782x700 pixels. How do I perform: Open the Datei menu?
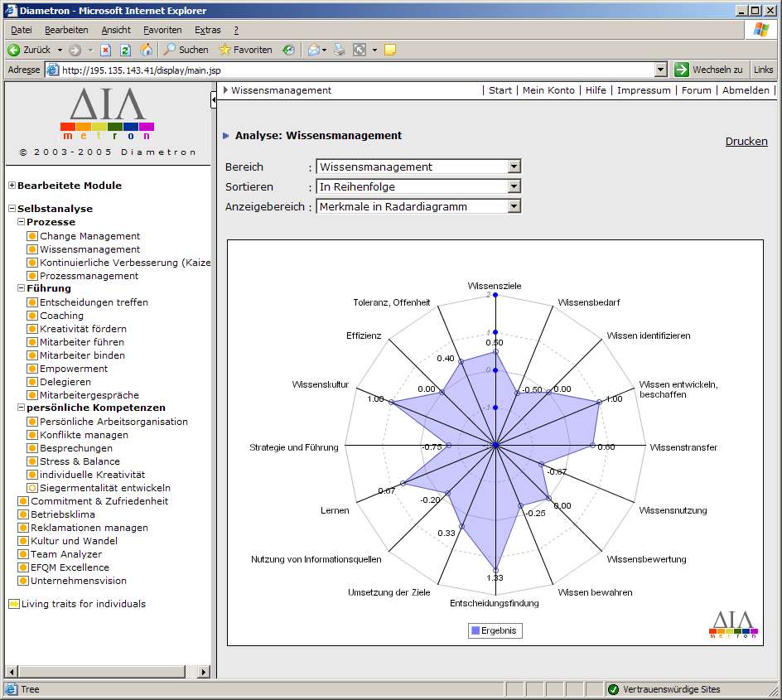tap(22, 30)
